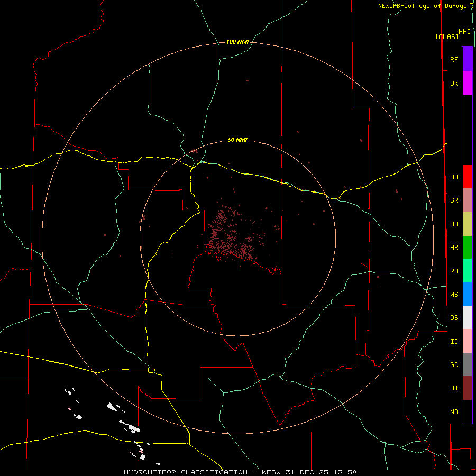The width and height of the screenshot is (476, 476).
Task: Click the red HA legend color swatch
Action: pos(467,177)
